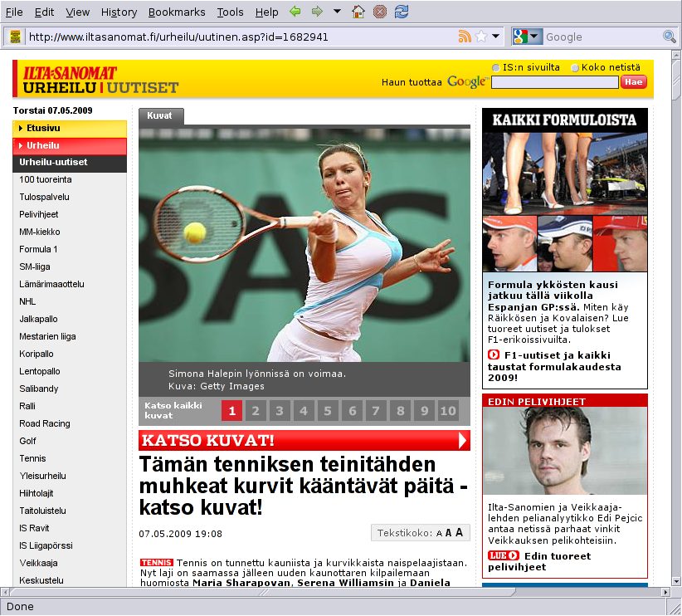Screen dimensions: 682x616
Task: Select the Kuvat tab
Action: click(161, 115)
